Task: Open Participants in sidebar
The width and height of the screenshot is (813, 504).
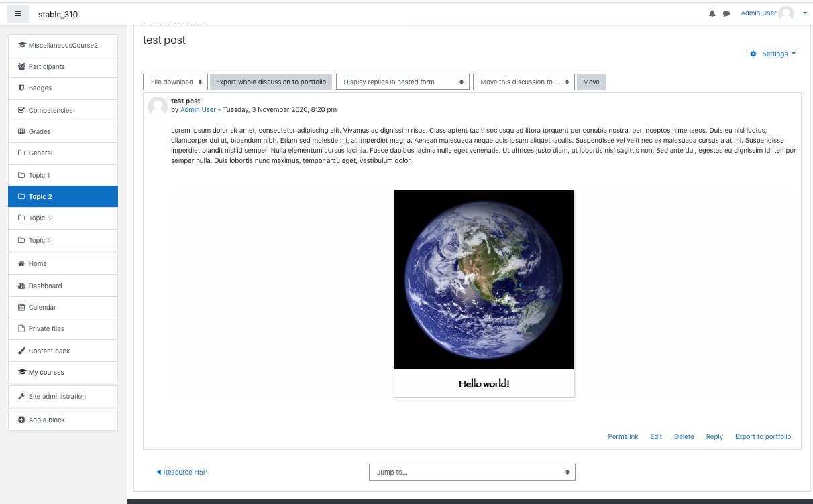Action: click(63, 66)
